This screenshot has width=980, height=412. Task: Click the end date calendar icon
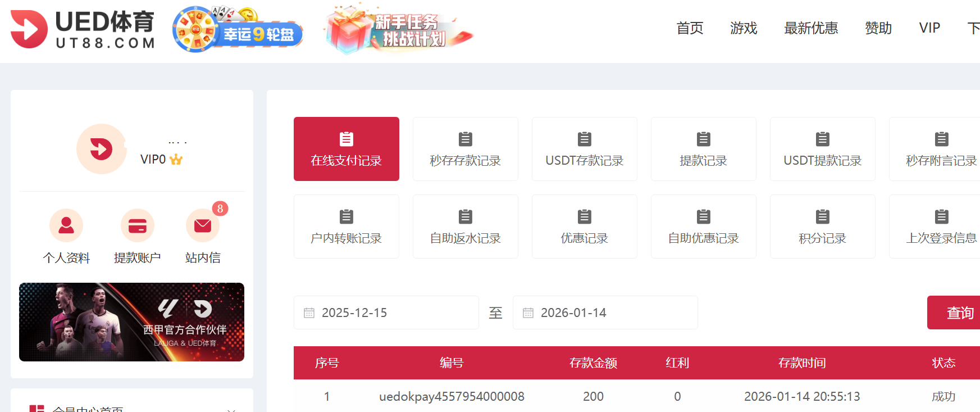click(x=528, y=313)
